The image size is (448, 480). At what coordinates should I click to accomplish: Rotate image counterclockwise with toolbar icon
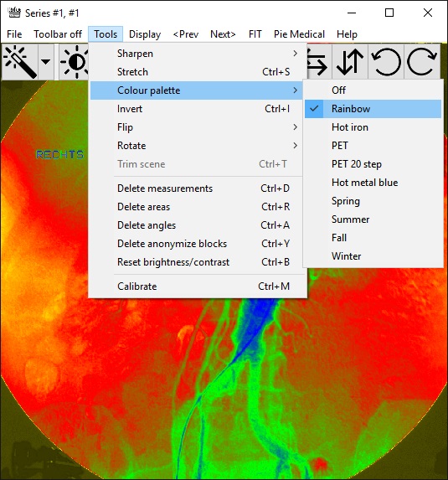click(x=386, y=62)
